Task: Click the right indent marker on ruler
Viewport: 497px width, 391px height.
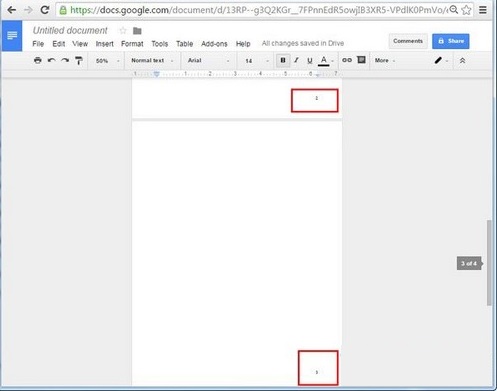Action: pyautogui.click(x=317, y=75)
